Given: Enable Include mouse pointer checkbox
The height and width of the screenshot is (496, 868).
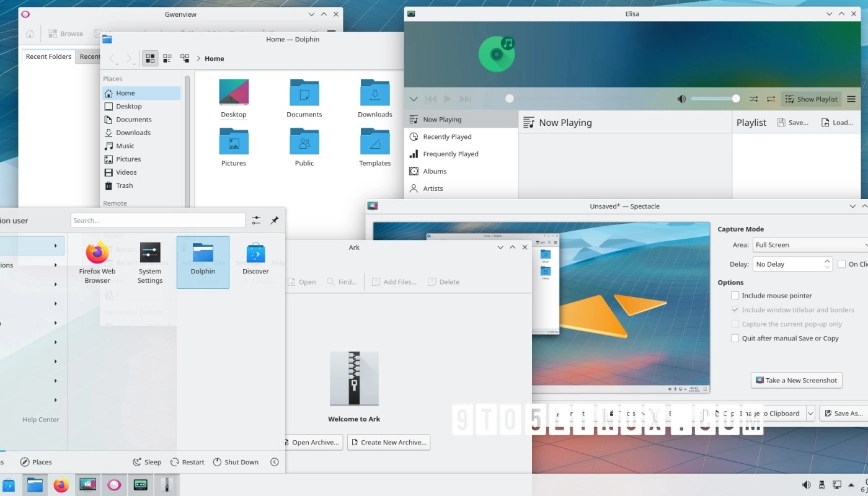Looking at the screenshot, I should pyautogui.click(x=735, y=296).
